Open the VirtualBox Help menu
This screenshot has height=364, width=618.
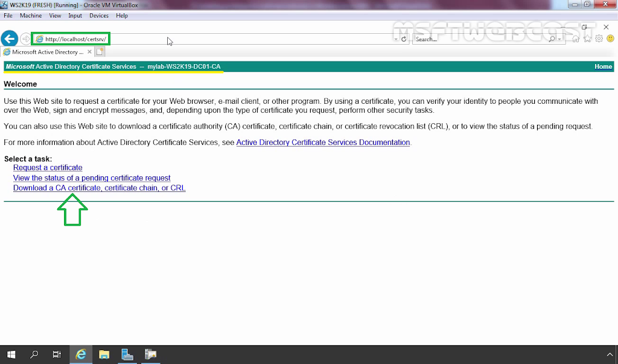122,15
